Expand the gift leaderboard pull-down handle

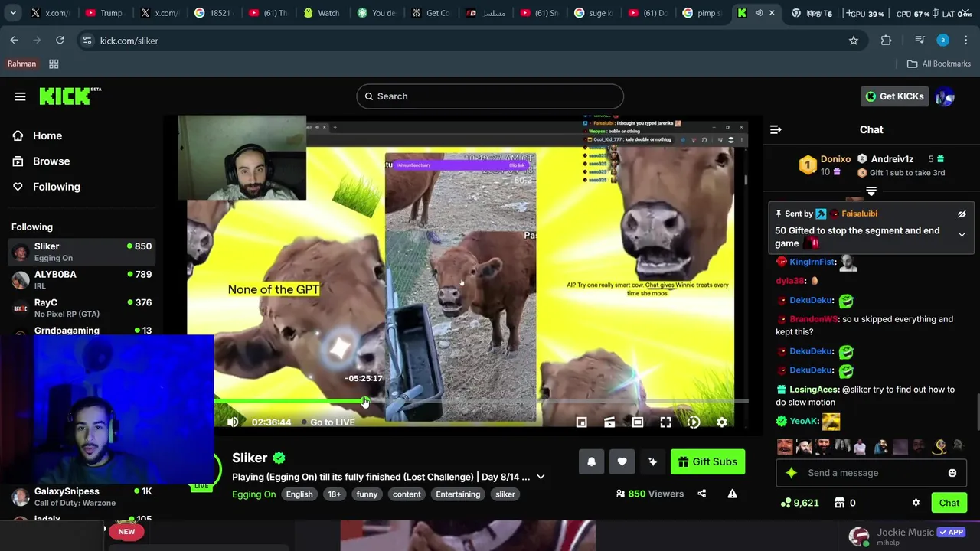[x=871, y=191]
